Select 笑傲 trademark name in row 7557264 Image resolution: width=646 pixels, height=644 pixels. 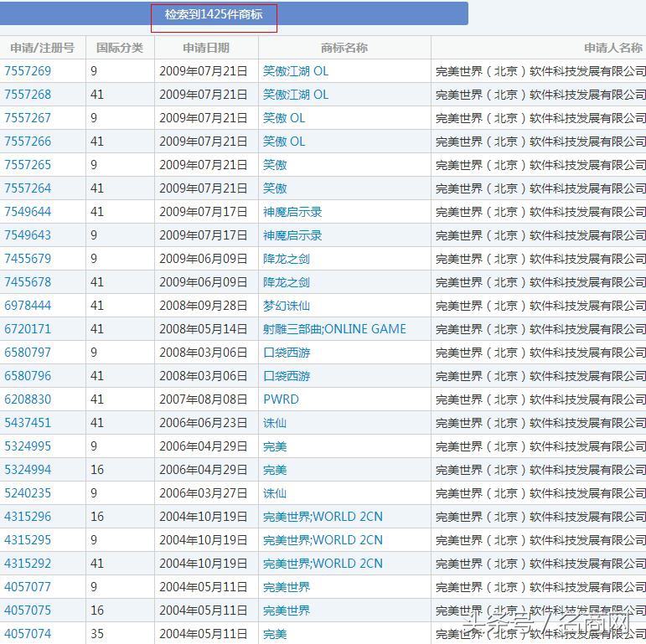[275, 188]
